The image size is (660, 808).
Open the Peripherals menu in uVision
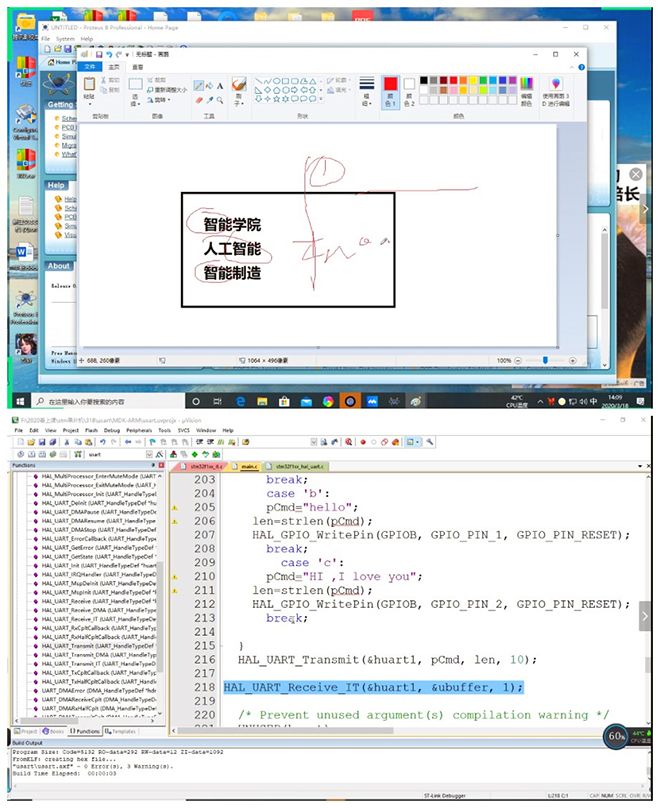point(139,430)
